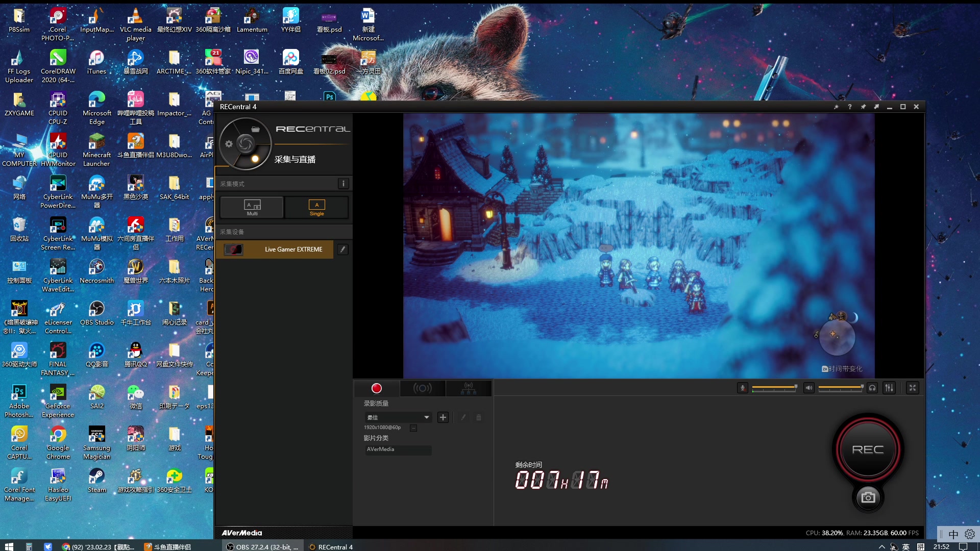The width and height of the screenshot is (980, 551).
Task: Click the Single capture mode icon
Action: click(x=316, y=207)
